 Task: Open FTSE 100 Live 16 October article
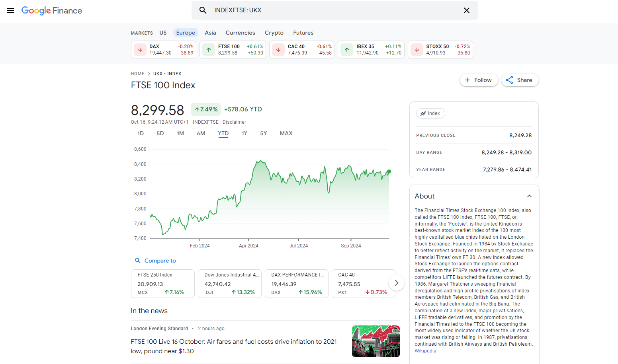234,346
